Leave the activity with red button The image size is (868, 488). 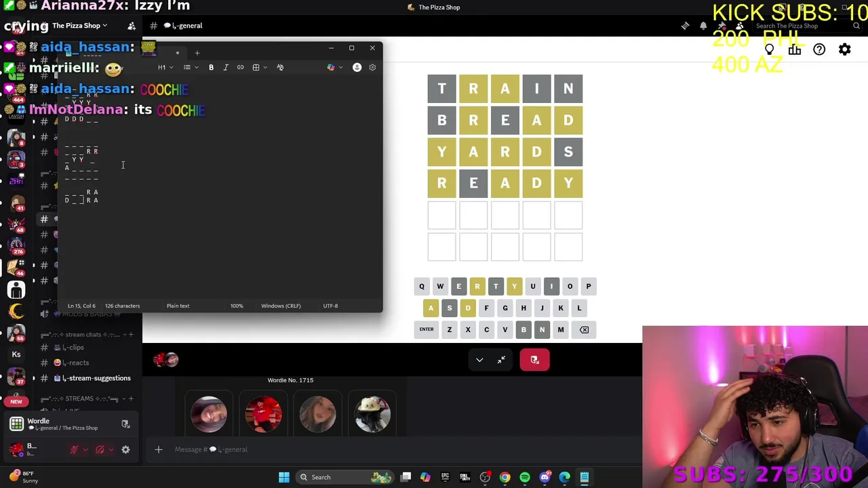click(534, 360)
